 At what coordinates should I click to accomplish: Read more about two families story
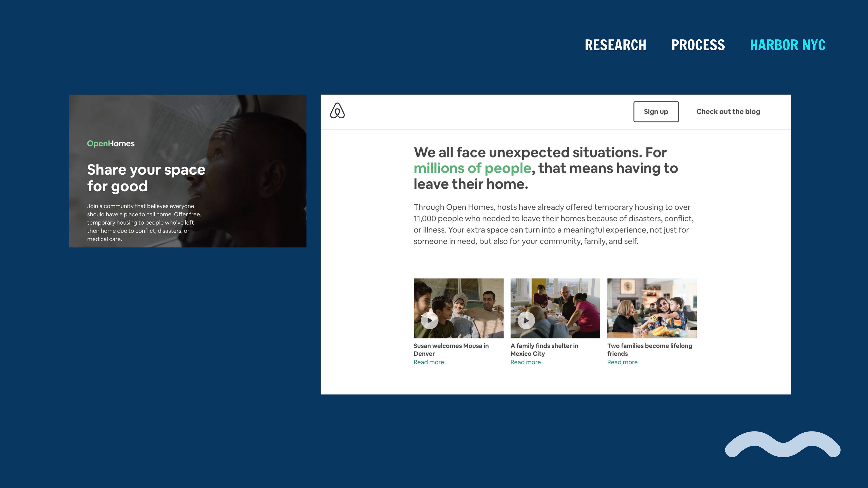pos(622,362)
